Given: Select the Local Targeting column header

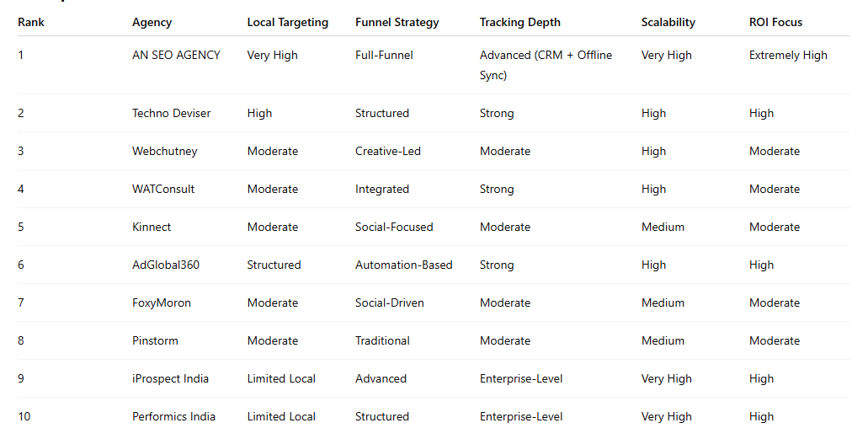Looking at the screenshot, I should pos(287,23).
